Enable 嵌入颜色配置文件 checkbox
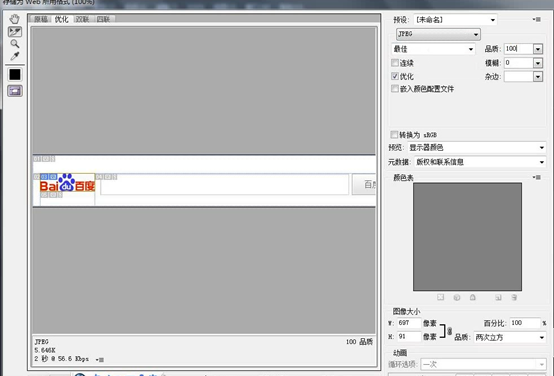The width and height of the screenshot is (554, 376). pyautogui.click(x=395, y=88)
